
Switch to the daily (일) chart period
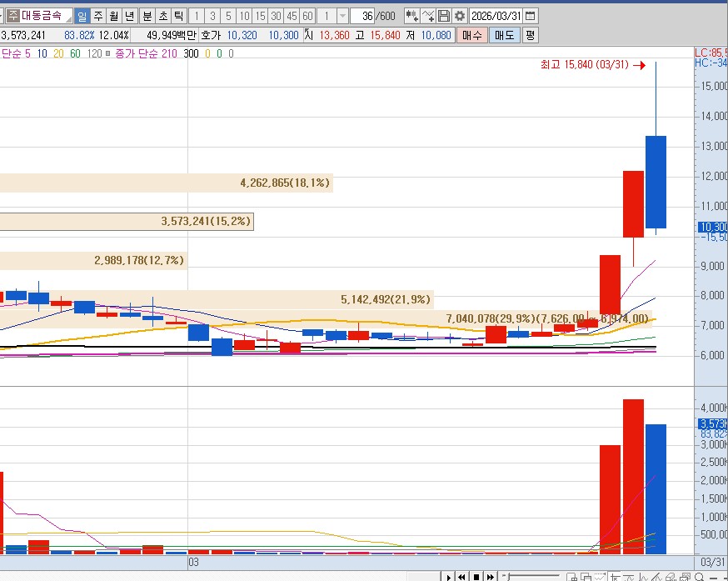pyautogui.click(x=82, y=16)
